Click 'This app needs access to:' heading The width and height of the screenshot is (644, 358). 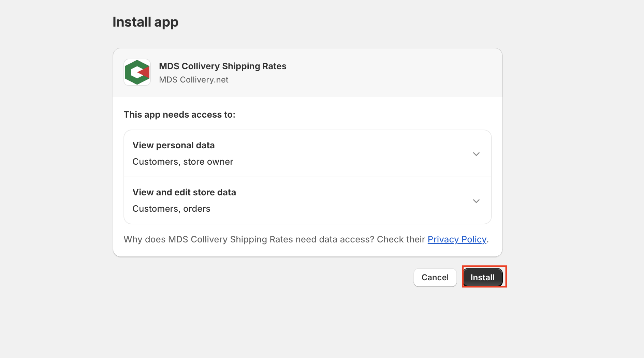tap(179, 115)
